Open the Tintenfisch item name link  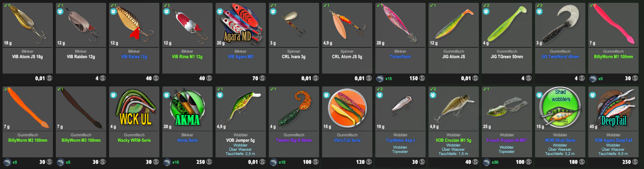400,57
